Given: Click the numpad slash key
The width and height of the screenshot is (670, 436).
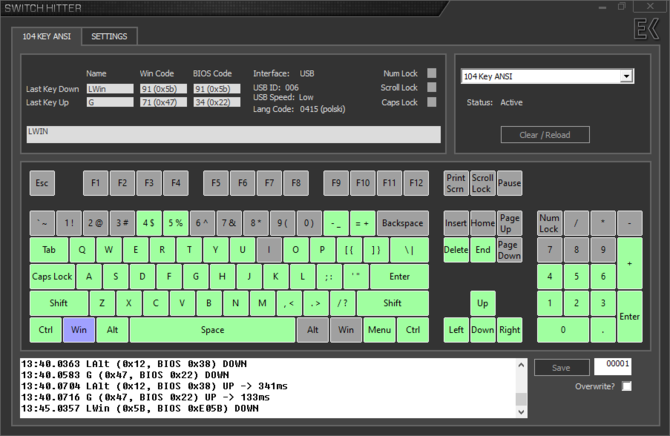Looking at the screenshot, I should click(x=576, y=223).
